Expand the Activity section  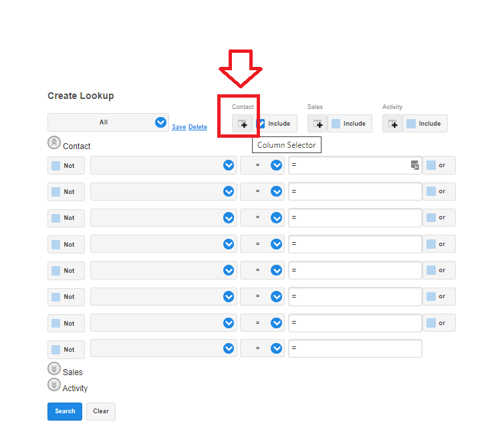54,384
